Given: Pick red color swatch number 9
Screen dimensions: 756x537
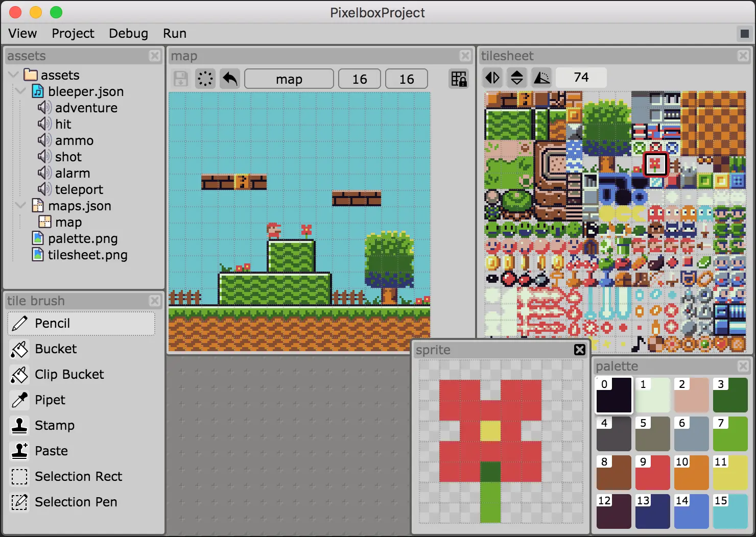Looking at the screenshot, I should click(x=652, y=473).
